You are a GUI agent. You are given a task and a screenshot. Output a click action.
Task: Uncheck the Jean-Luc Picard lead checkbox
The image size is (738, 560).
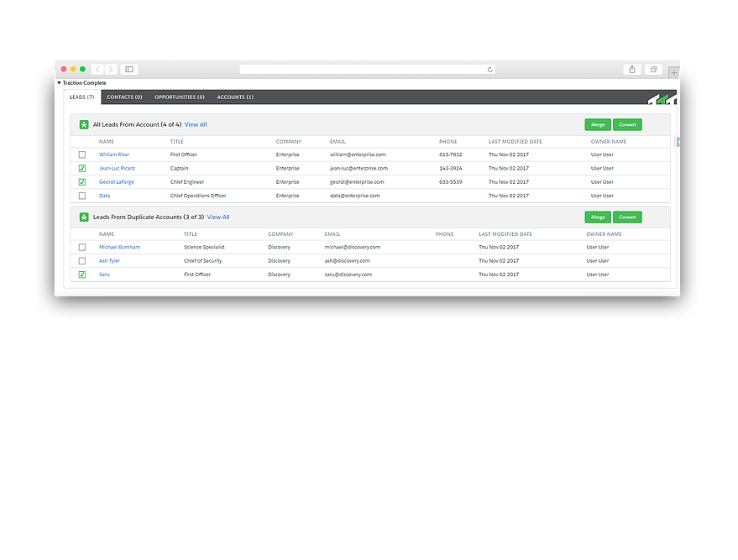coord(82,169)
